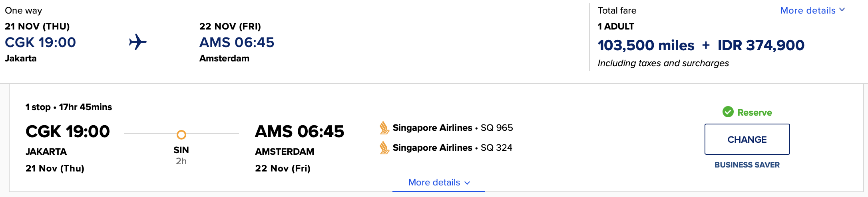
Task: Click the airplane icon between CGK and AMS
Action: tap(138, 42)
